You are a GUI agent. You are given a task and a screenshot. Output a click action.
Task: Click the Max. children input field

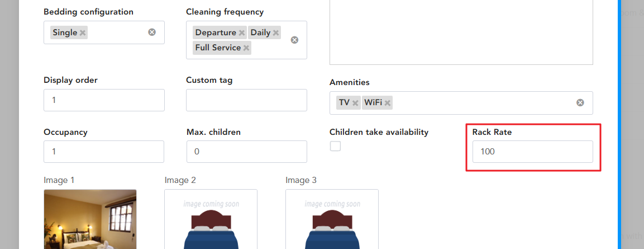[247, 152]
